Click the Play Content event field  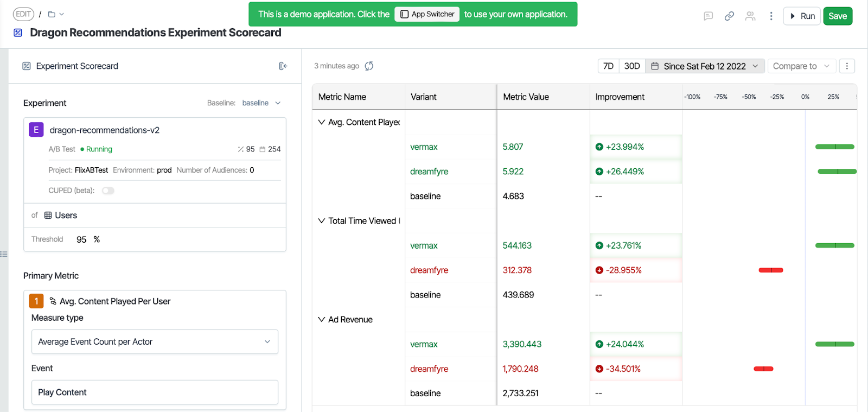(x=155, y=392)
